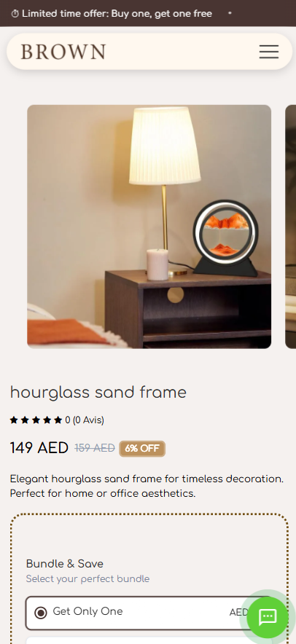The image size is (296, 644).
Task: Open the 0 (0 Avis) reviews link
Action: coord(85,420)
